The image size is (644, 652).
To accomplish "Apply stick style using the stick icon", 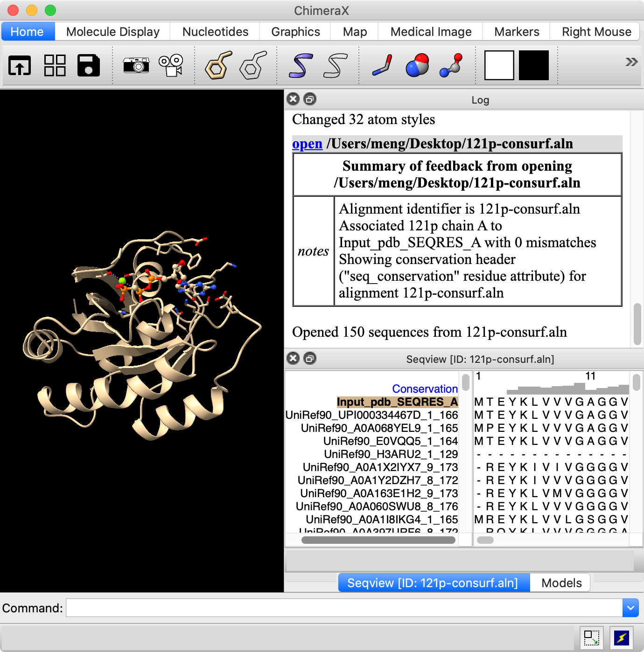I will click(x=382, y=65).
